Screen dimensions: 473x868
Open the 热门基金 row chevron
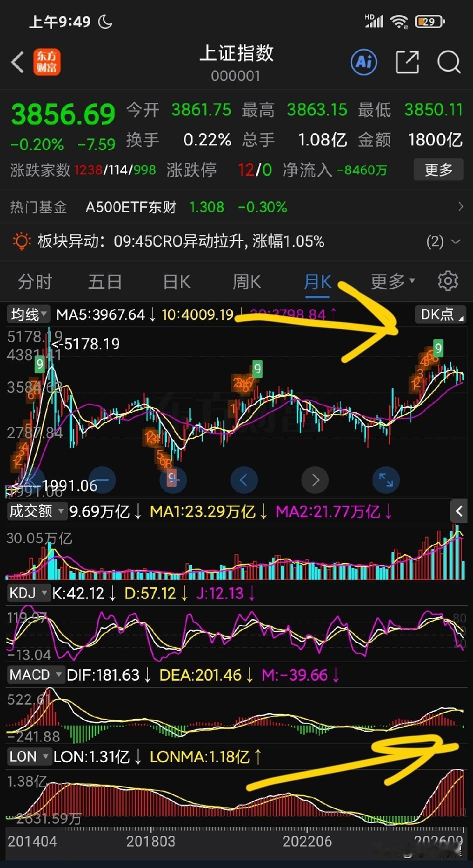[460, 206]
